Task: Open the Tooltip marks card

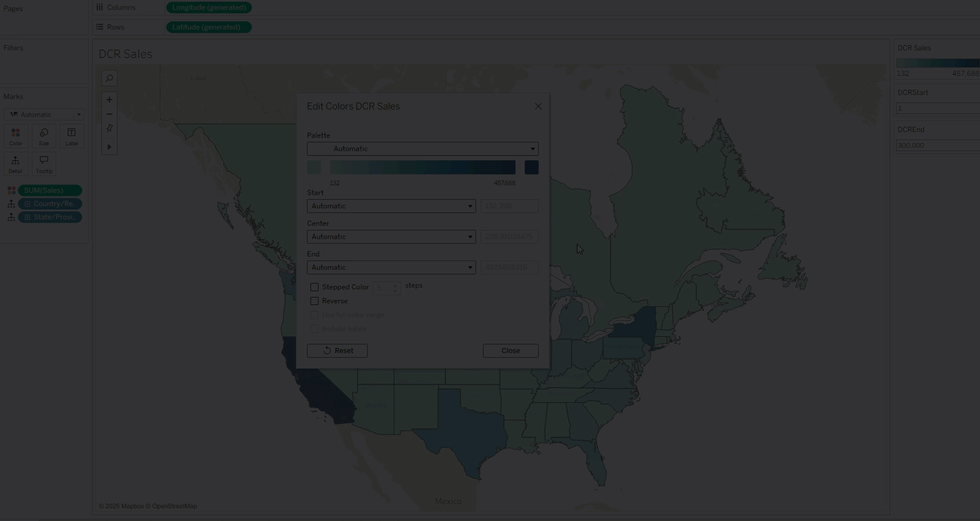Action: [x=44, y=164]
